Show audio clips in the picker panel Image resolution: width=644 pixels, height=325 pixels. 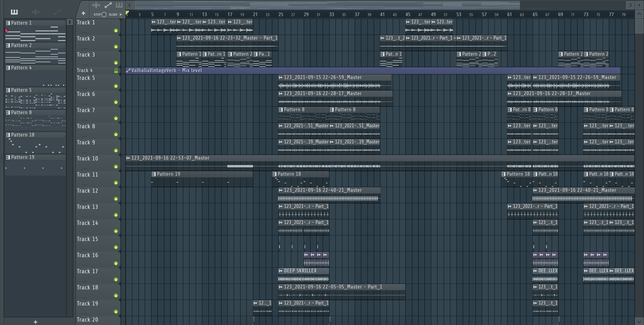(x=36, y=12)
